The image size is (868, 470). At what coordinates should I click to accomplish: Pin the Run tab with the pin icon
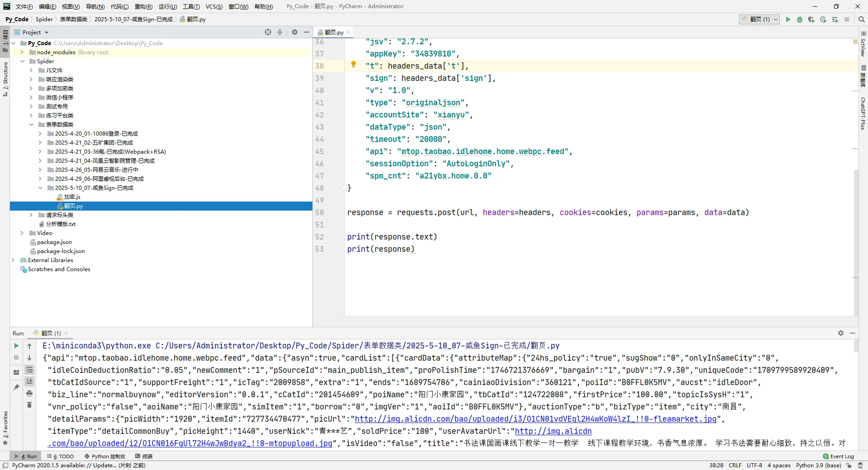(x=16, y=387)
